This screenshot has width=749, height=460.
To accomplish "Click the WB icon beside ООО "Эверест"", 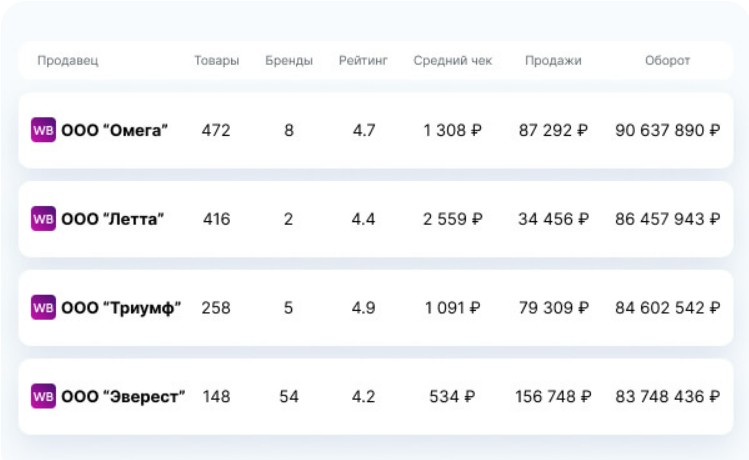I will 43,396.
